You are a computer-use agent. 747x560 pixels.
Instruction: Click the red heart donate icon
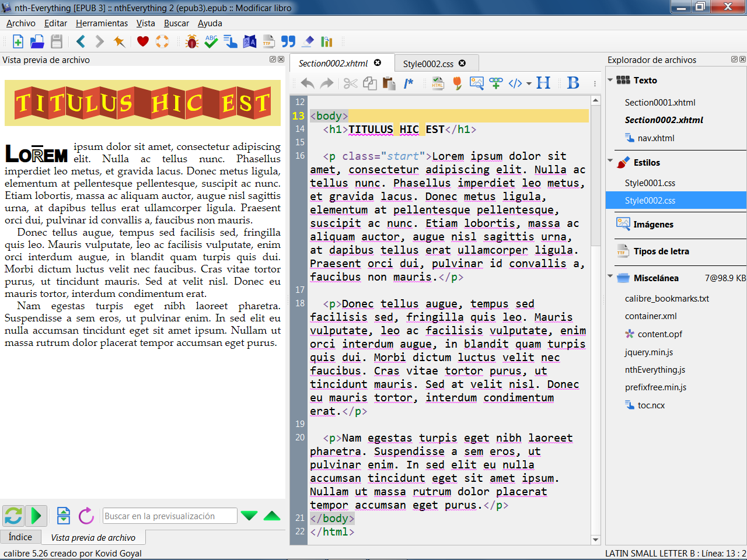tap(143, 41)
